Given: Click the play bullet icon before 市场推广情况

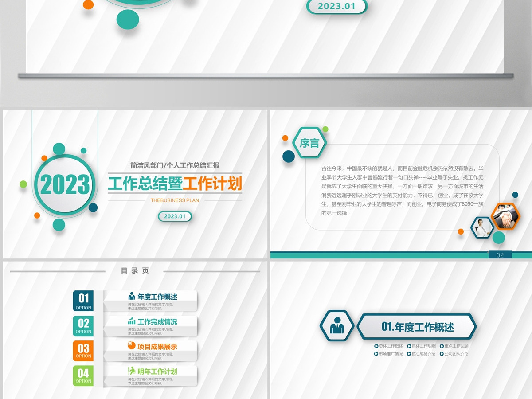Looking at the screenshot, I should 376,354.
